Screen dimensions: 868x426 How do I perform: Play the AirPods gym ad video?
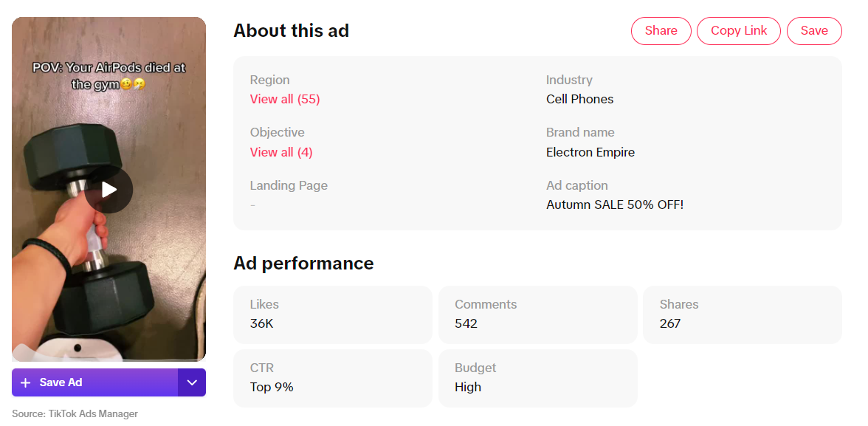(108, 190)
